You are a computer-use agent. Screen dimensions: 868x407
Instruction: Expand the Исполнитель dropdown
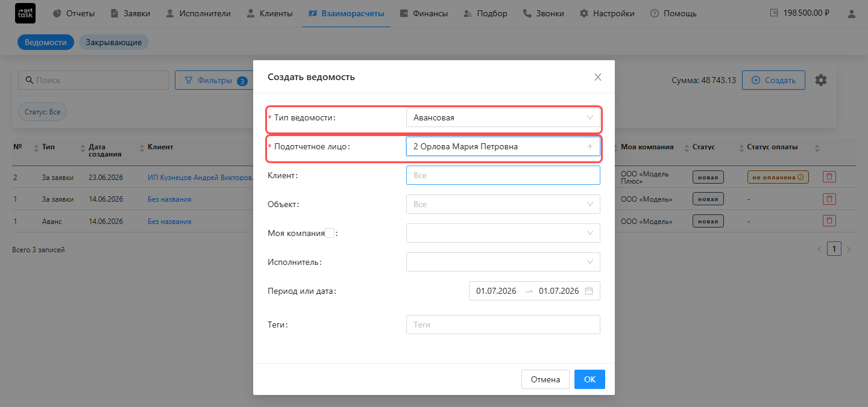[503, 262]
